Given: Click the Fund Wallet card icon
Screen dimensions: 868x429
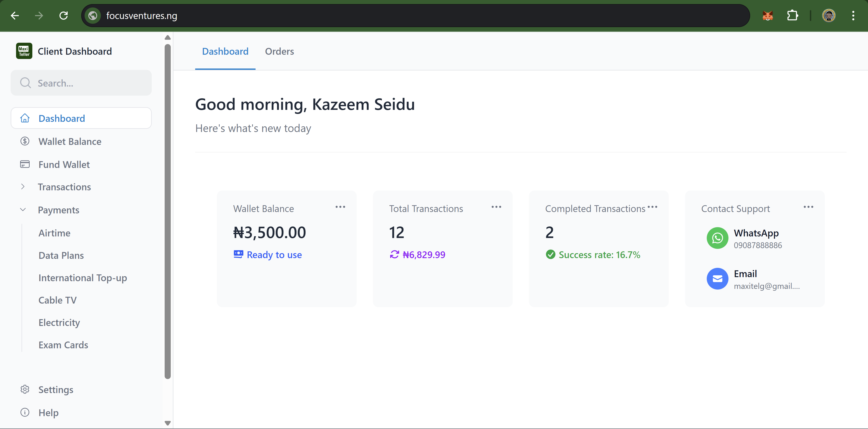Looking at the screenshot, I should pos(25,164).
